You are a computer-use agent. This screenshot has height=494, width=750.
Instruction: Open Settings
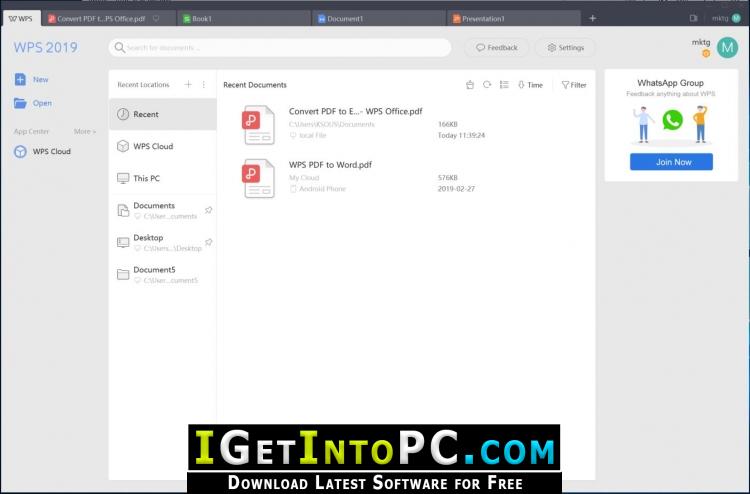(x=566, y=47)
